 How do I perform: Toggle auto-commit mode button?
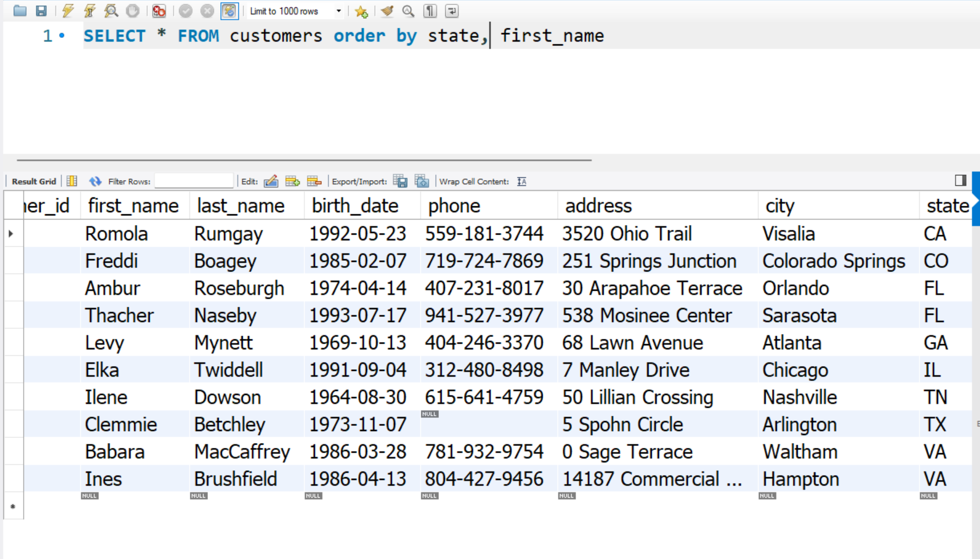tap(229, 11)
